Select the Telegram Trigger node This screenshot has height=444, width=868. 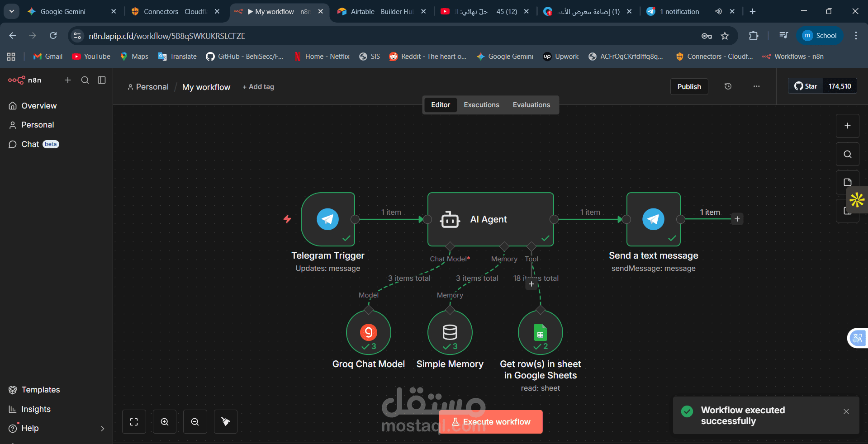click(328, 219)
